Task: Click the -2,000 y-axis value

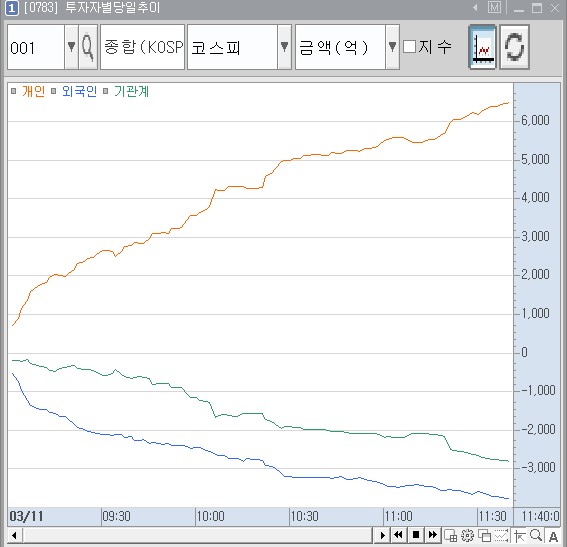Action: point(538,429)
